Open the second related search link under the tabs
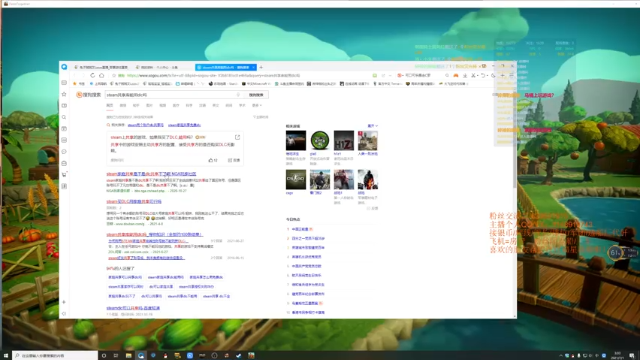The image size is (640, 360). coord(184,125)
